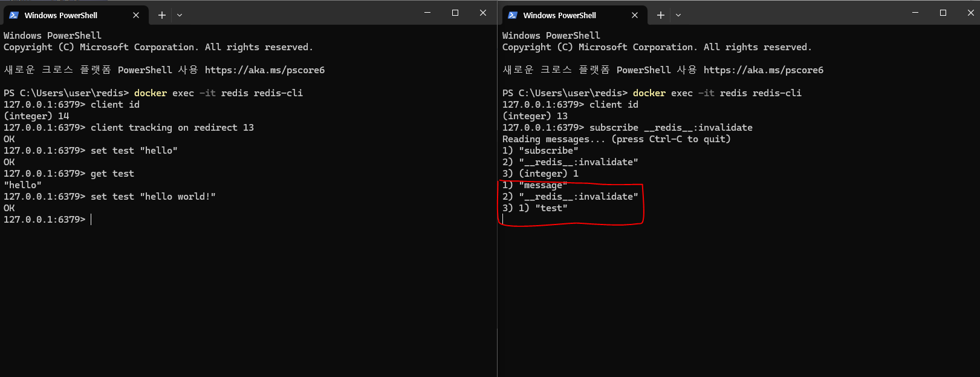Close the right terminal window
Viewport: 980px width, 377px height.
970,13
